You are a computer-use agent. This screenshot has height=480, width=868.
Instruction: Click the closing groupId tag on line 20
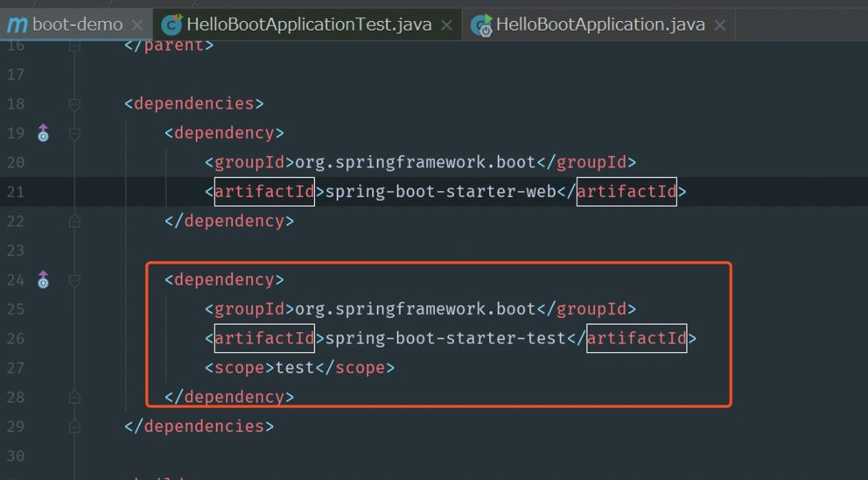click(586, 162)
